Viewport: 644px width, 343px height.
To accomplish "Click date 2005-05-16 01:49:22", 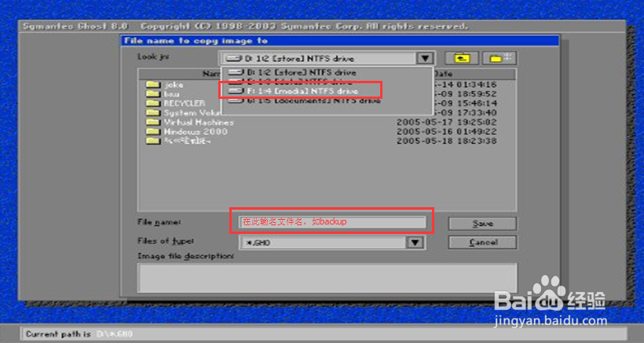I will click(x=446, y=132).
